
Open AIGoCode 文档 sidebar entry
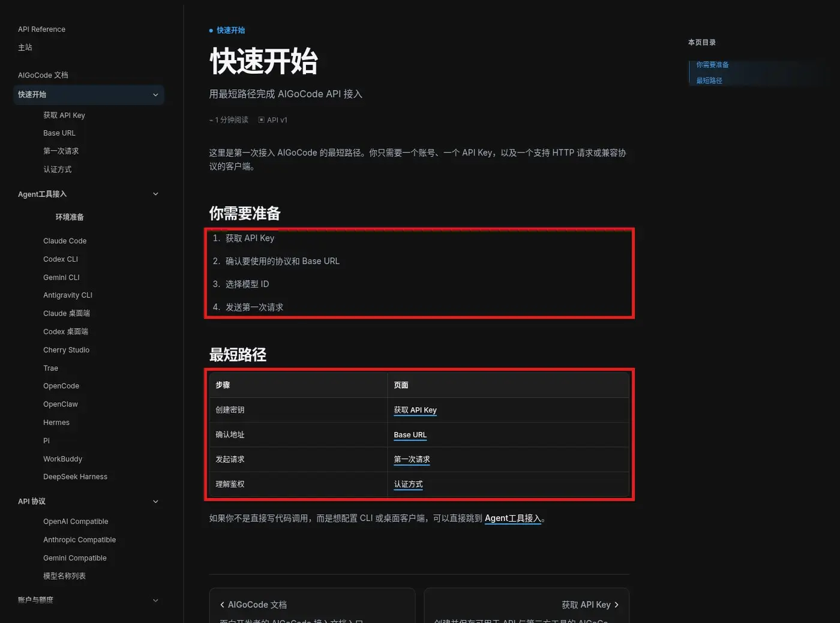click(43, 75)
